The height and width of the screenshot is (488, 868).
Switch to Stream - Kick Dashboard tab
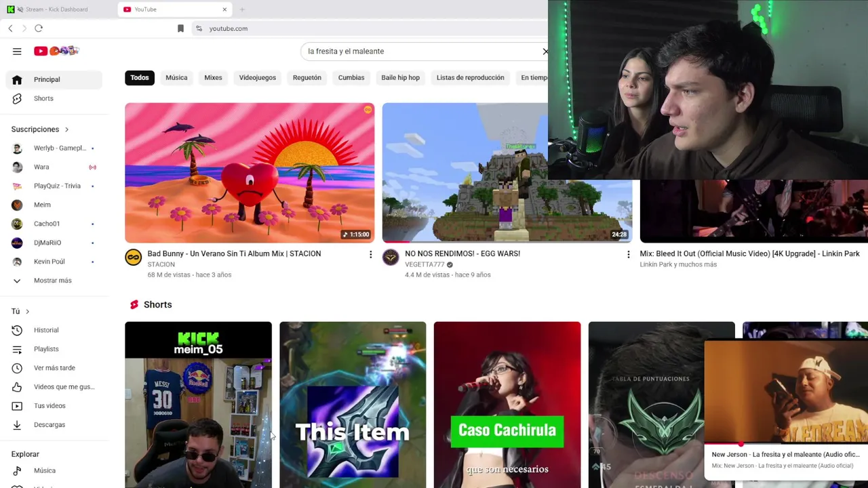point(57,9)
